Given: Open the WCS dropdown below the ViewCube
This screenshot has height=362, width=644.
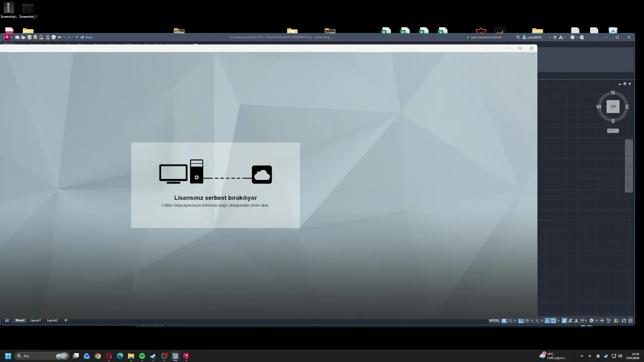Looking at the screenshot, I should click(x=613, y=131).
